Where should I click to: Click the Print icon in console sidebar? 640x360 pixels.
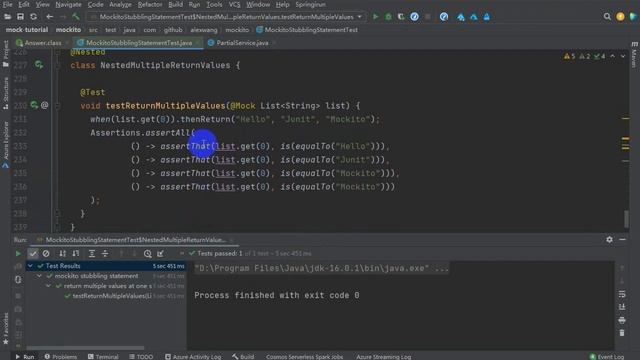coord(622,320)
